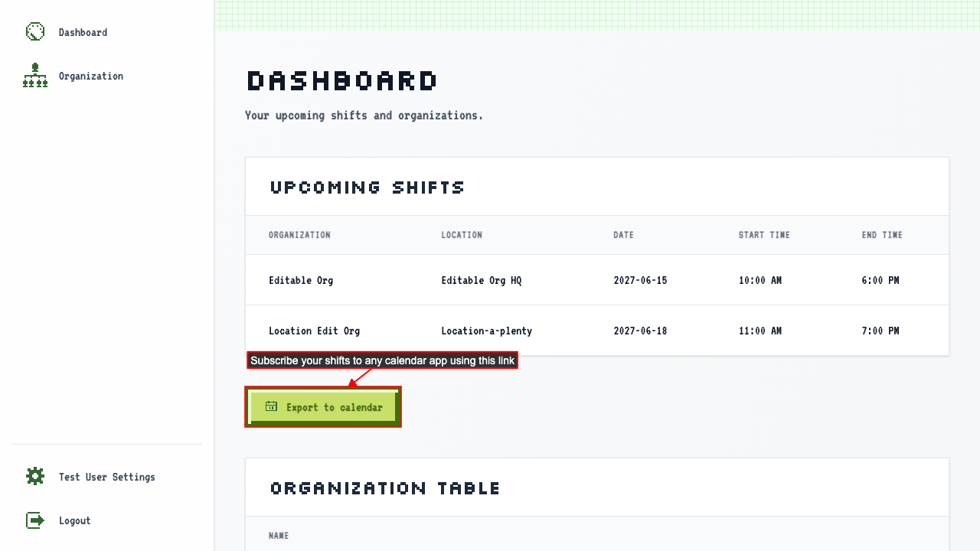The width and height of the screenshot is (980, 551).
Task: Click the Start Time column header
Action: pyautogui.click(x=764, y=235)
